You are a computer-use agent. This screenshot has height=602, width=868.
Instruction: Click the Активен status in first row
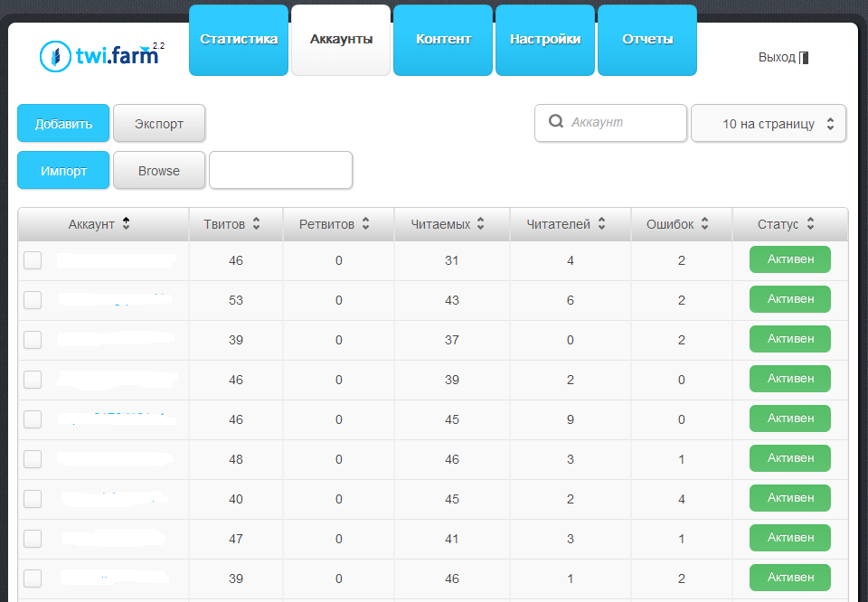[789, 259]
